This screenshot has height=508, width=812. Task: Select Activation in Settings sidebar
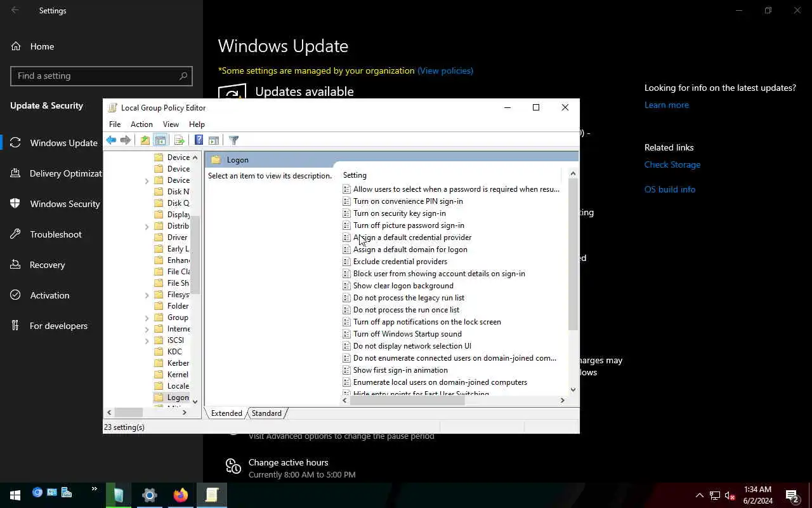click(51, 295)
